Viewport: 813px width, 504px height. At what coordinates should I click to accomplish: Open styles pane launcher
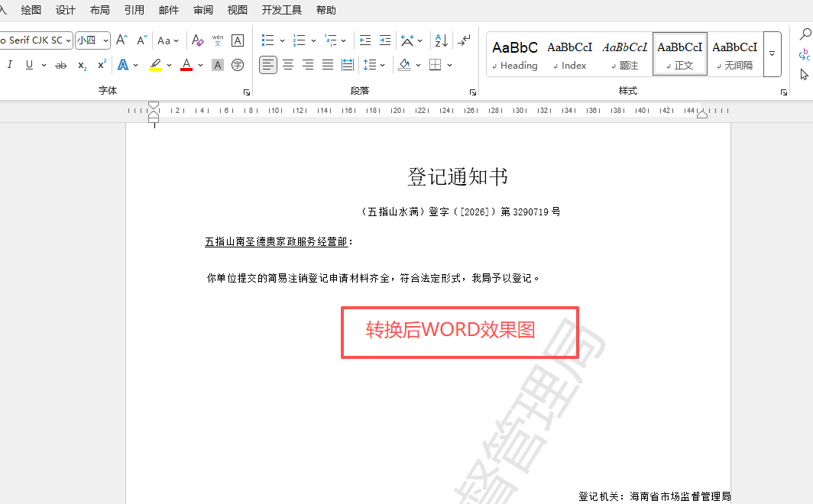(784, 92)
